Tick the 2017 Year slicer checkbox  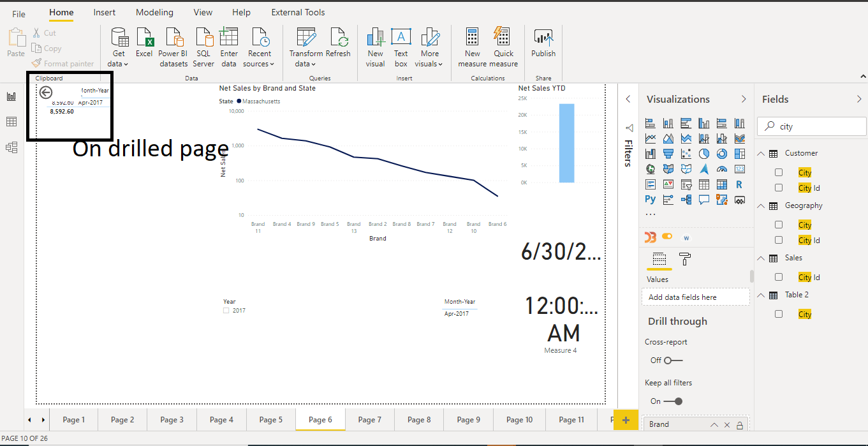coord(226,311)
